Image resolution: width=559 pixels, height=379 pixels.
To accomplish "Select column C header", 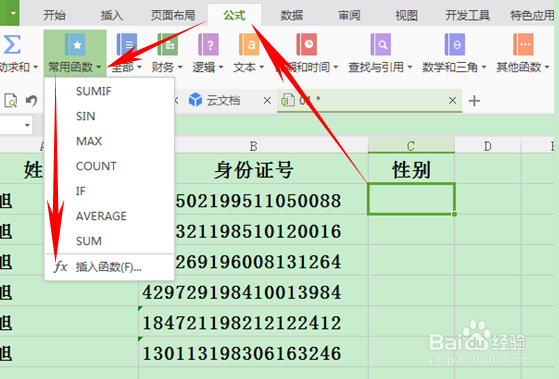I will pos(411,146).
